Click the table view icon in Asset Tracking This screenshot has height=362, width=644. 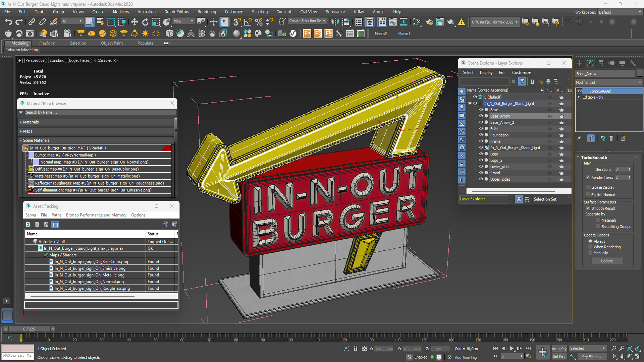[x=55, y=225]
